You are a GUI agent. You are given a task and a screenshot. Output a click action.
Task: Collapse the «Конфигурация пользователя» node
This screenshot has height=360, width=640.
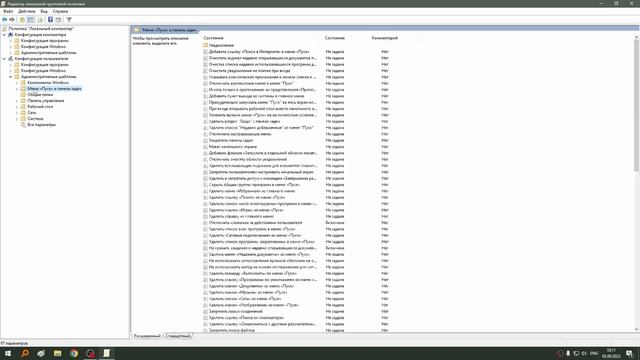tap(4, 59)
